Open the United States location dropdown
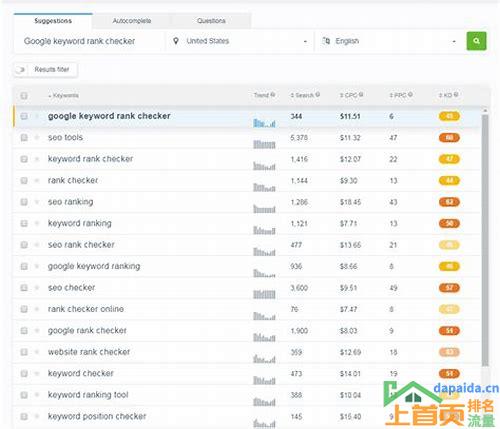 coord(240,41)
